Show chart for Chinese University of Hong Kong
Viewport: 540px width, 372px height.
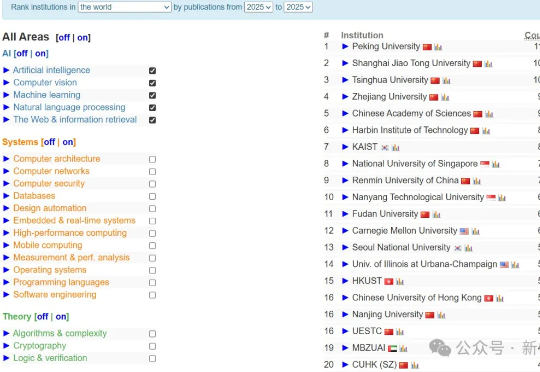500,298
